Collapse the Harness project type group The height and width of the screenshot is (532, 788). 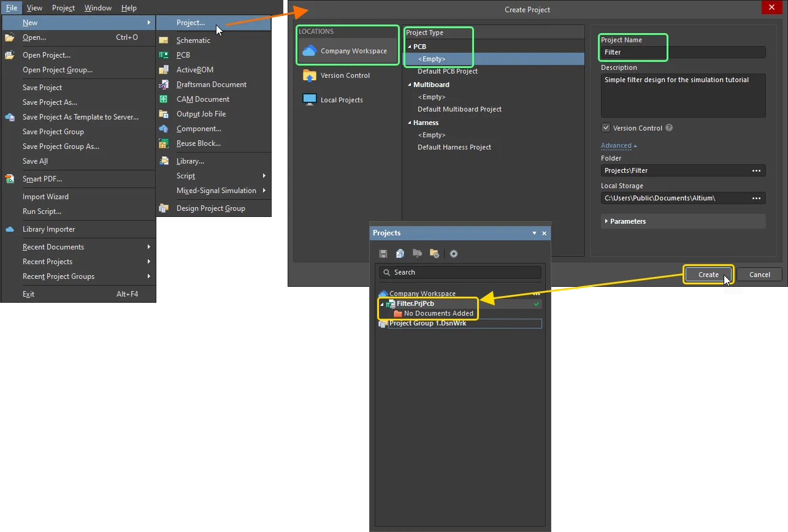pyautogui.click(x=409, y=123)
